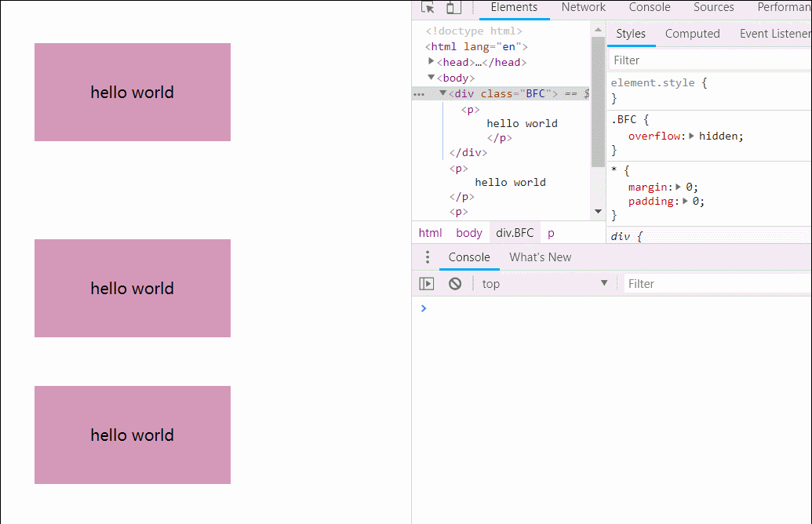
Task: Clear the console with the ban icon
Action: [x=455, y=284]
